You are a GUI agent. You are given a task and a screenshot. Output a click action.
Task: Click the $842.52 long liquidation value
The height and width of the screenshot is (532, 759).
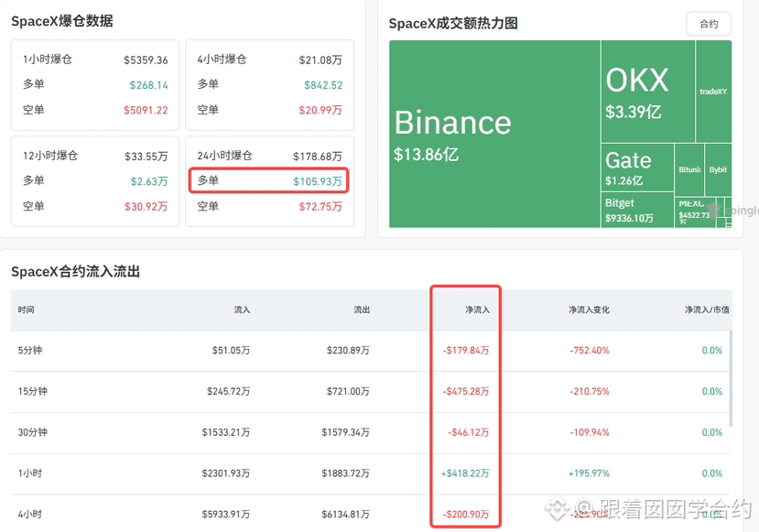(x=323, y=85)
